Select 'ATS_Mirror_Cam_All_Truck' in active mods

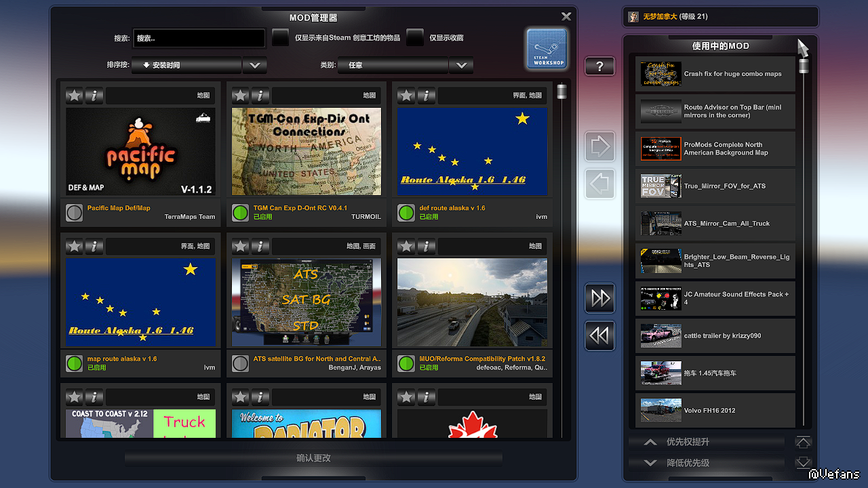(x=715, y=224)
